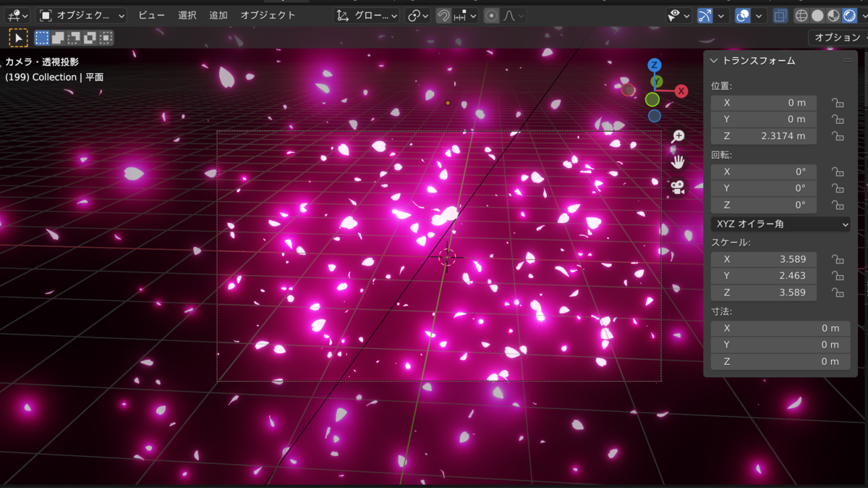Open the グロー... transform orientation dropdown
868x488 pixels.
pos(367,15)
